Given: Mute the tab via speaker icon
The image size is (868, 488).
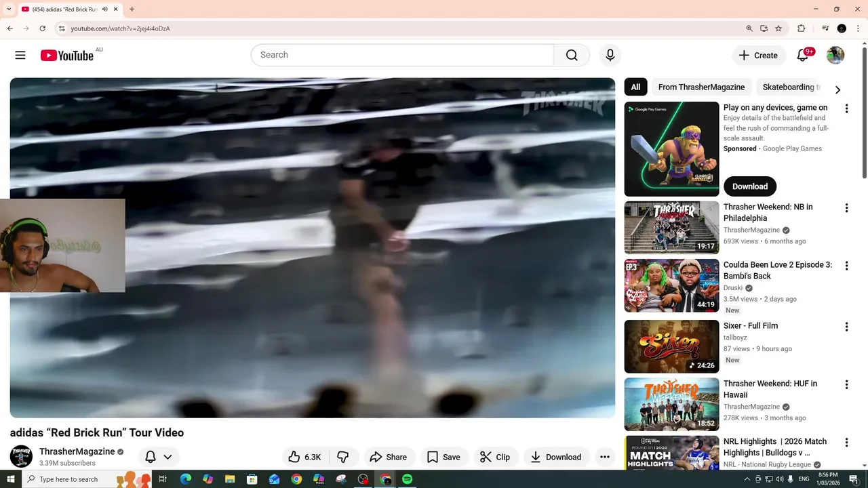Looking at the screenshot, I should tap(104, 9).
